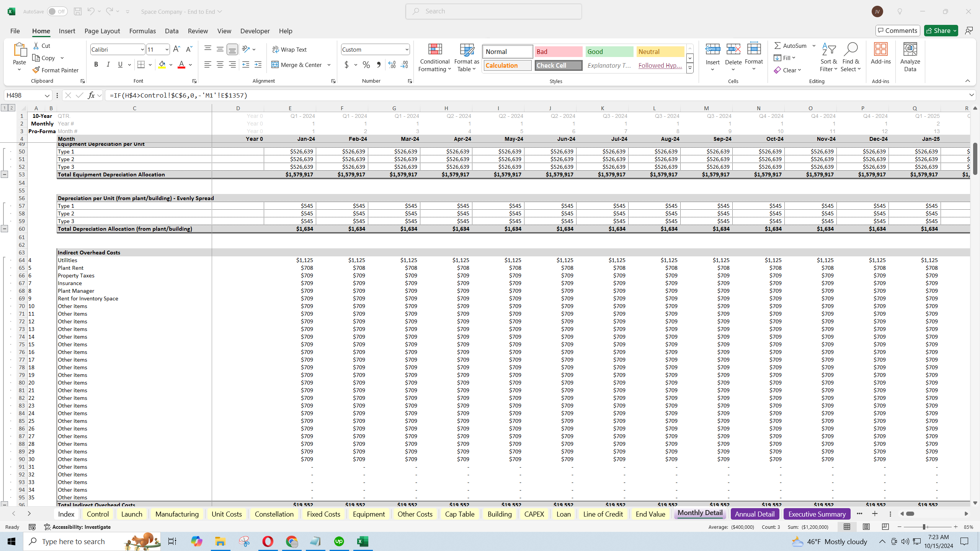
Task: Apply Comma Style format
Action: 379,65
